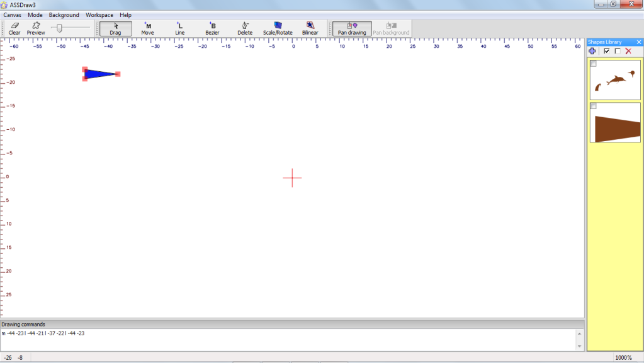This screenshot has height=363, width=644.
Task: Select the Drag mode tool
Action: coord(115,28)
